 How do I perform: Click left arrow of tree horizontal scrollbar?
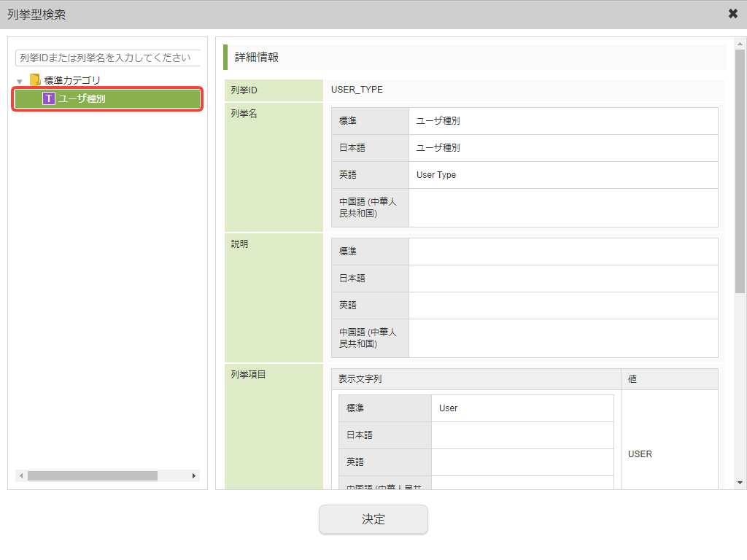(21, 475)
